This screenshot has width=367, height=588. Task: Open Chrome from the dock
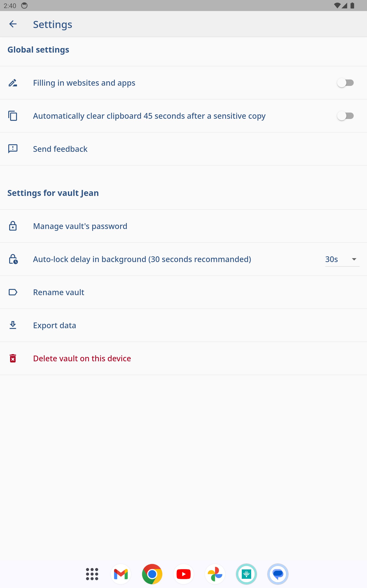[x=152, y=574]
